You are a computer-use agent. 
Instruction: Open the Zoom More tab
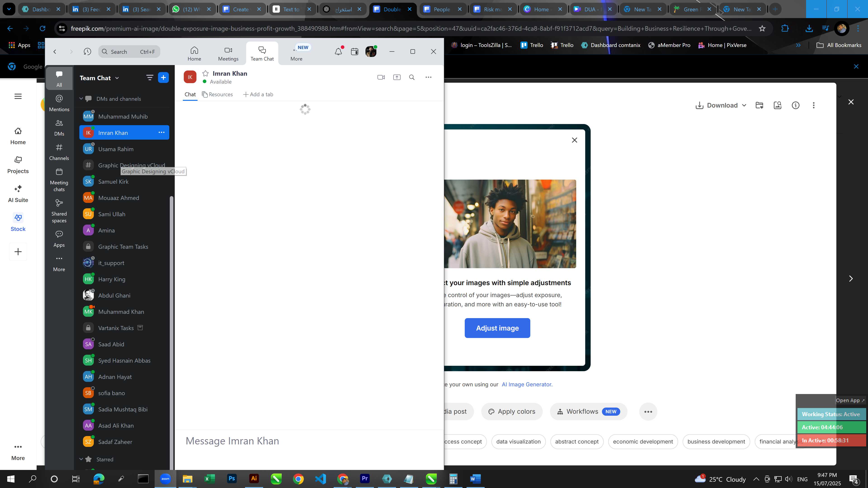coord(297,54)
